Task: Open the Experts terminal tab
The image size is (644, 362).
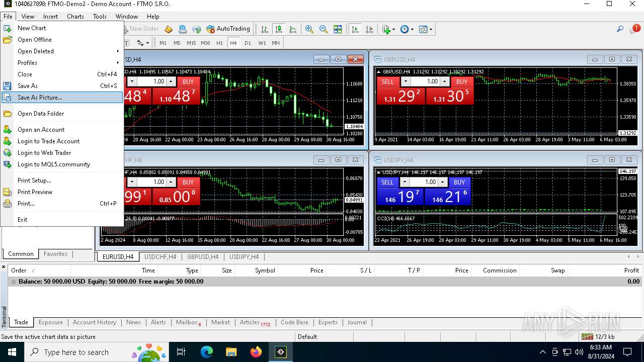Action: point(328,322)
